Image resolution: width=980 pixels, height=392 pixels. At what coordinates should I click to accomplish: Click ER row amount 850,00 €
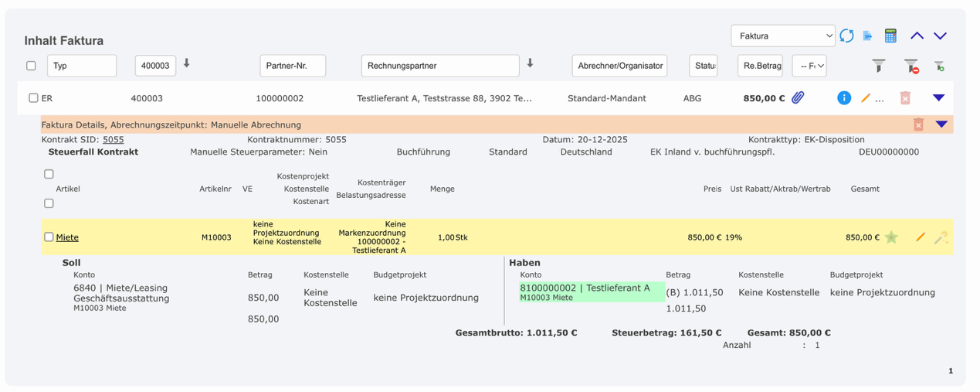[x=764, y=98]
